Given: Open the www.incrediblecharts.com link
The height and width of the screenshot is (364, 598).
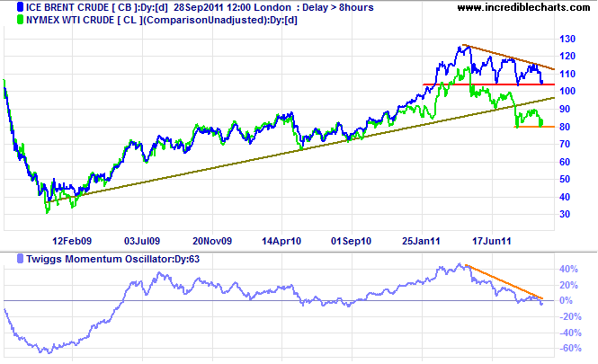Looking at the screenshot, I should (523, 7).
